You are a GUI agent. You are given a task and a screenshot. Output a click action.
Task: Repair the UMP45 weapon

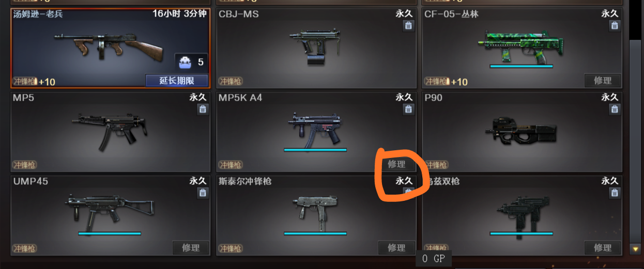[191, 248]
